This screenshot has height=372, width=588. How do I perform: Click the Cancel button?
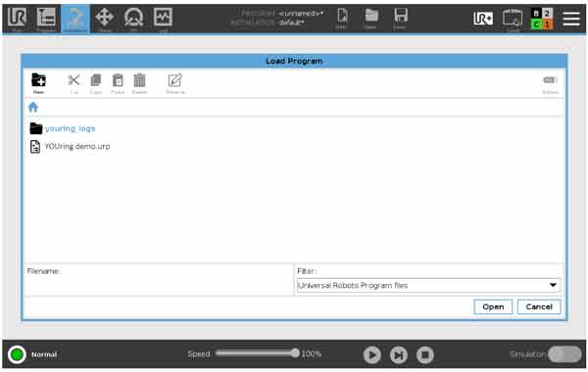(x=539, y=306)
